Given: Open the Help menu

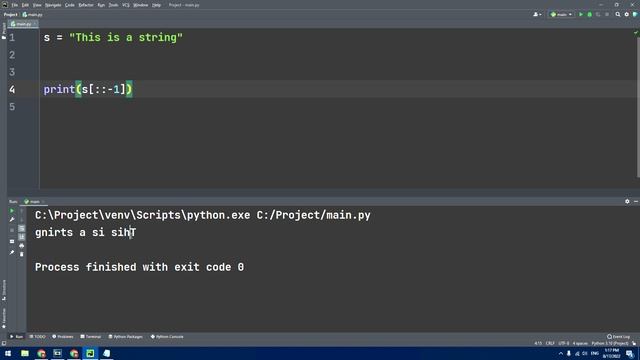Looking at the screenshot, I should (156, 5).
